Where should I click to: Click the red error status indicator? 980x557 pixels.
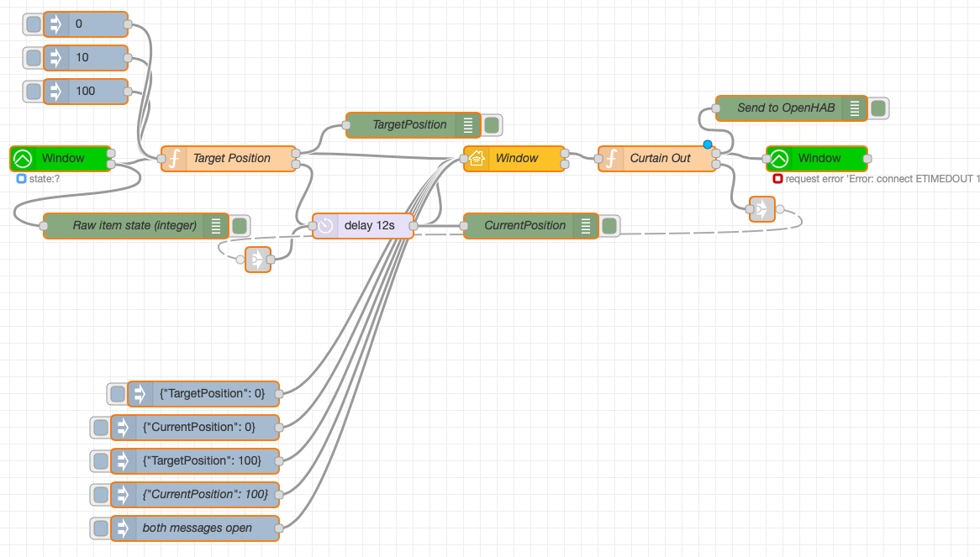coord(777,179)
